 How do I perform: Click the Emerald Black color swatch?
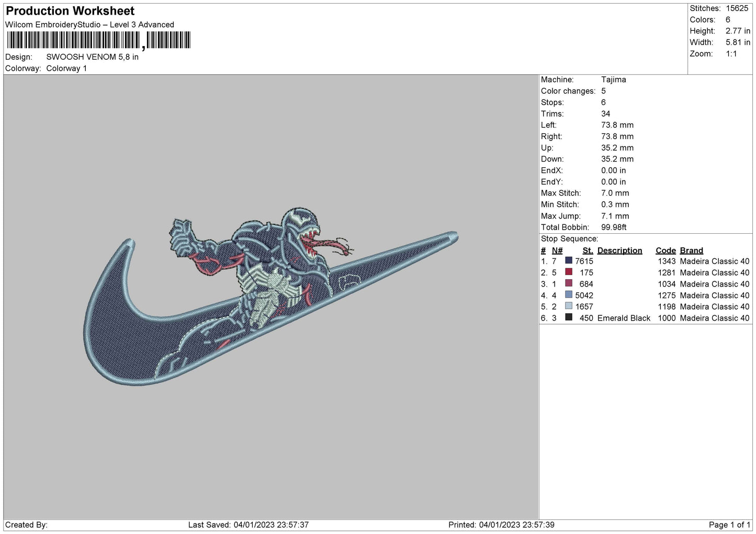click(x=568, y=317)
